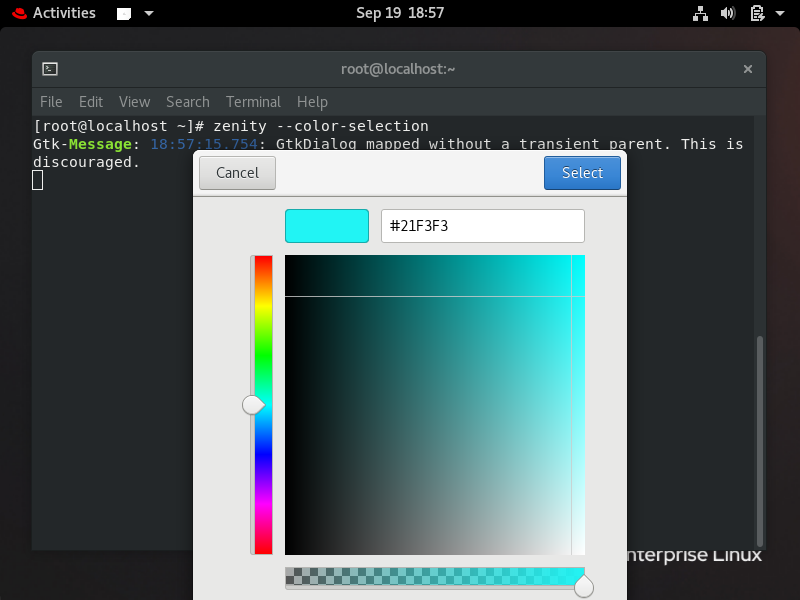Open the terminal Edit menu
Screen dimensions: 800x600
91,102
